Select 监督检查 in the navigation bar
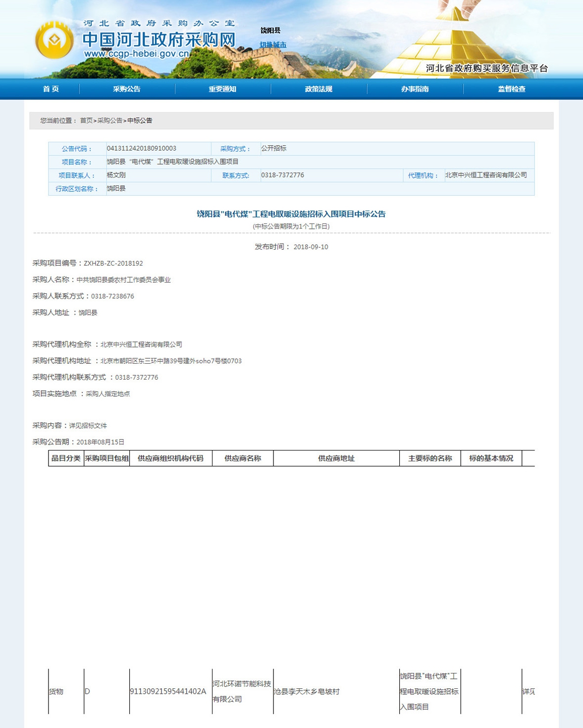The height and width of the screenshot is (728, 583). 512,89
